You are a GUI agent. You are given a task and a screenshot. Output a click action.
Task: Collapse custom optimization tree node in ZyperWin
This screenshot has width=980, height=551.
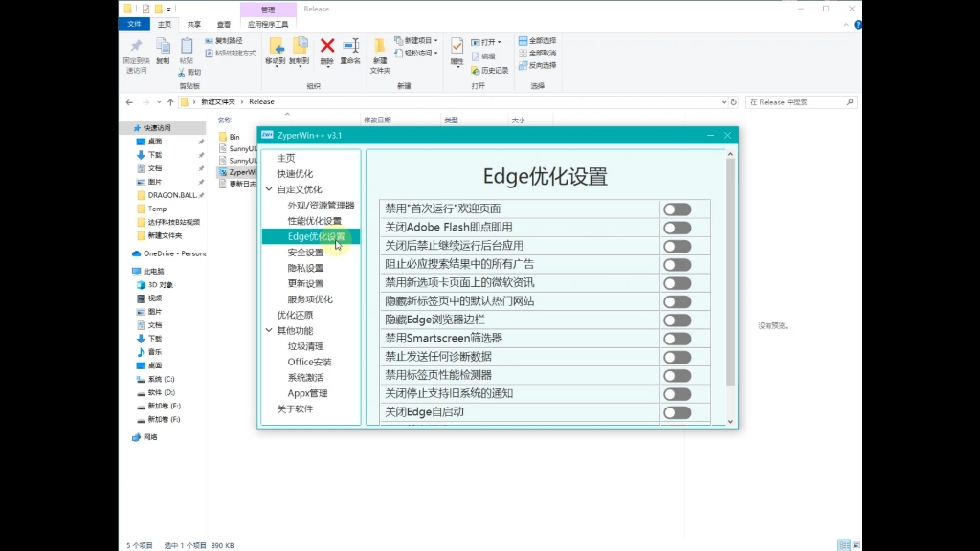pyautogui.click(x=269, y=189)
